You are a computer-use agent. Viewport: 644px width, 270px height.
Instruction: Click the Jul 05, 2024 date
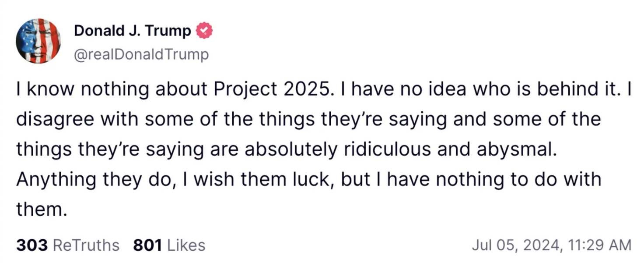[x=515, y=245]
